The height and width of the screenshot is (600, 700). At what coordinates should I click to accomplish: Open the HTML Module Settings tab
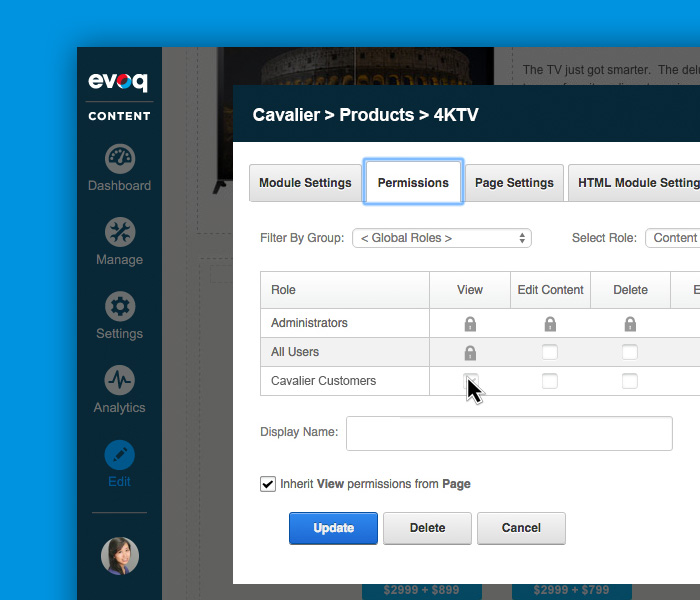click(634, 183)
